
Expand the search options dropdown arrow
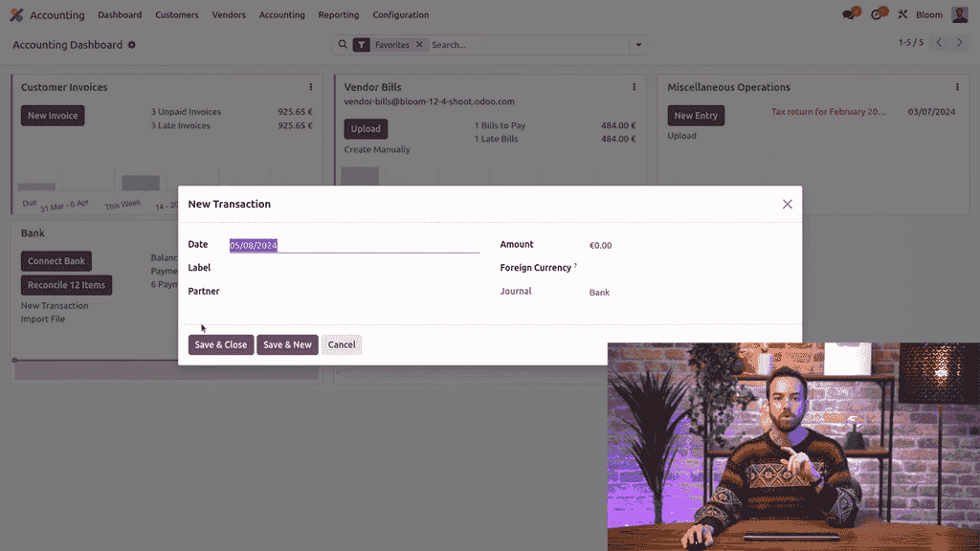(x=638, y=45)
